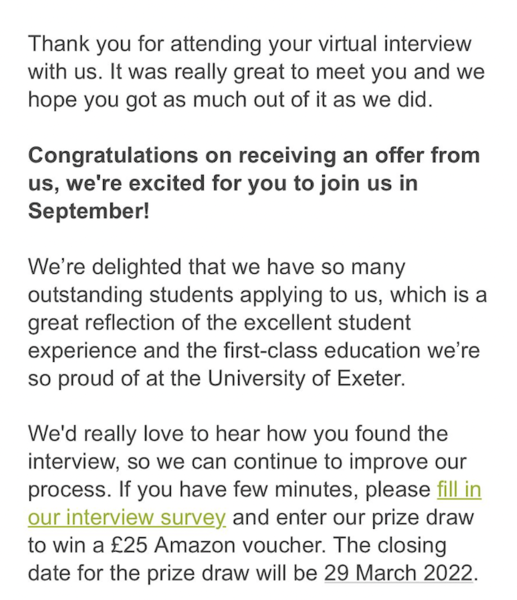Click the text '£25 Amazon voucher'
517x600 pixels.
coord(217,545)
